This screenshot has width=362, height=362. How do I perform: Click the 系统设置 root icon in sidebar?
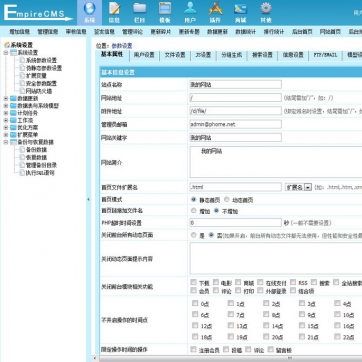(7, 45)
